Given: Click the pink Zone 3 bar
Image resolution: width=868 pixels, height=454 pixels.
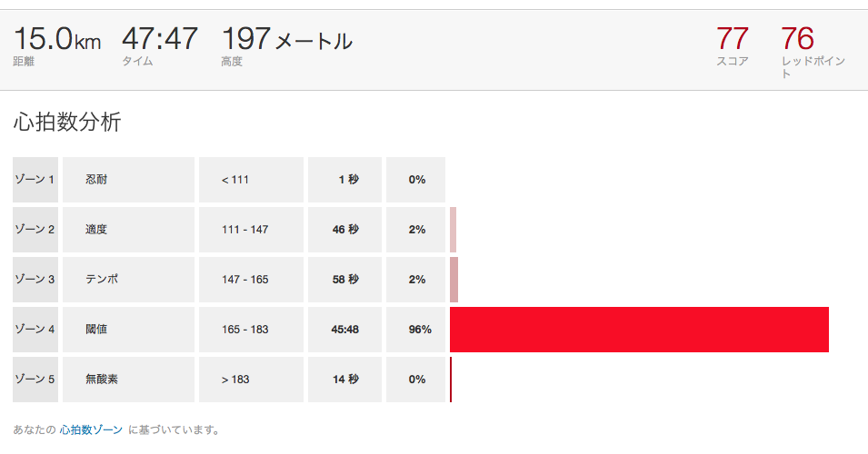Looking at the screenshot, I should click(x=454, y=280).
